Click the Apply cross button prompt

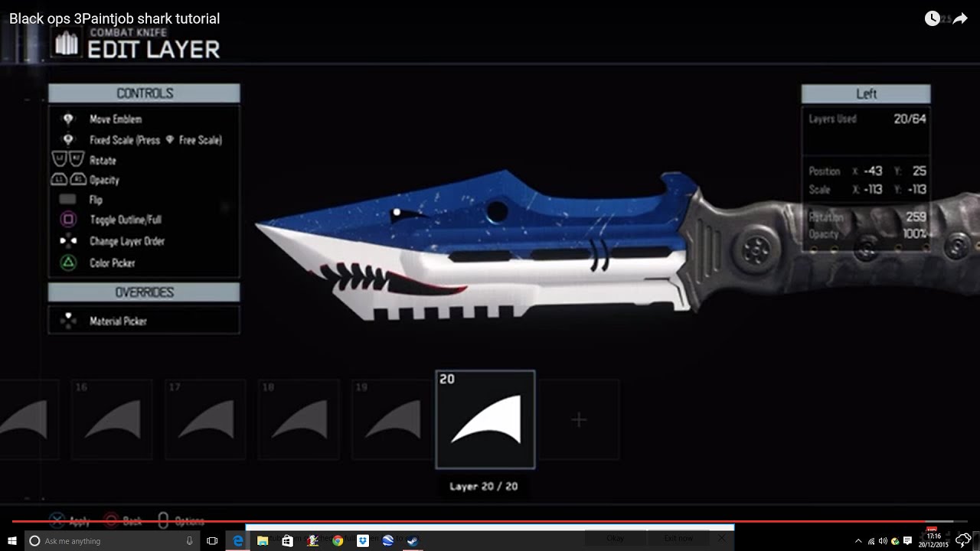[x=70, y=521]
